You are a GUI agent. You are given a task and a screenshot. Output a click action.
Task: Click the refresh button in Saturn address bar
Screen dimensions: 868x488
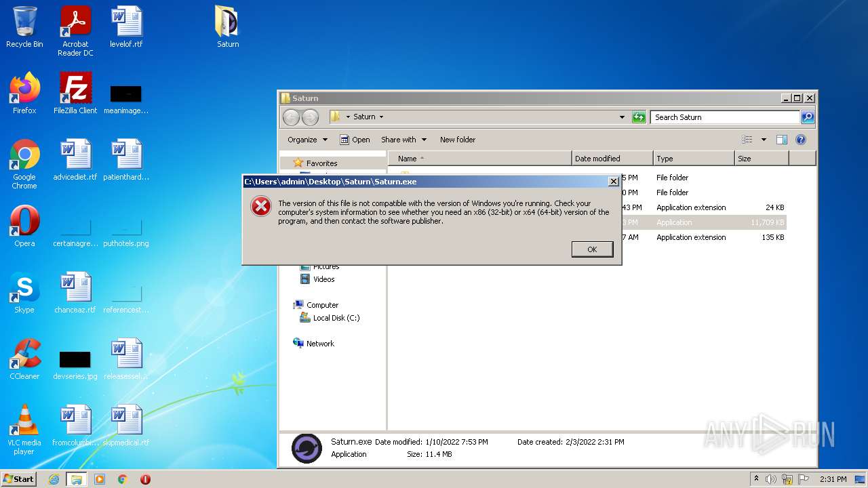click(639, 117)
